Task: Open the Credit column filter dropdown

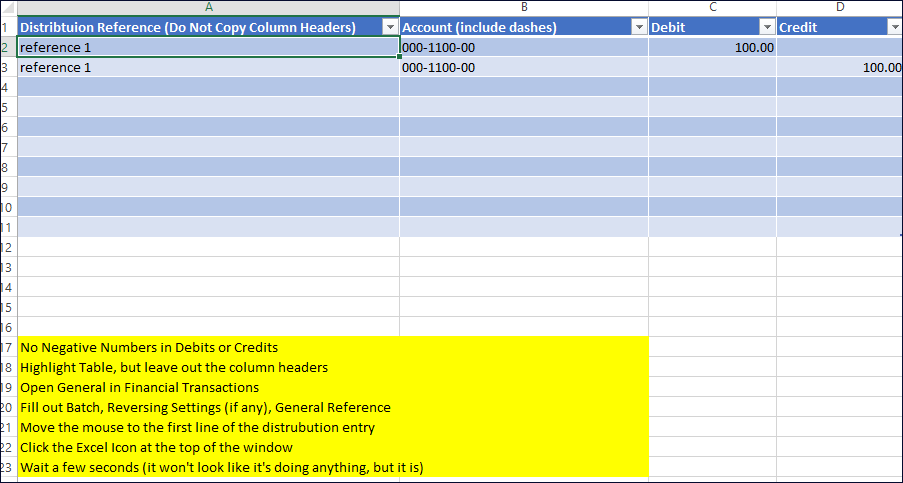Action: (x=895, y=27)
